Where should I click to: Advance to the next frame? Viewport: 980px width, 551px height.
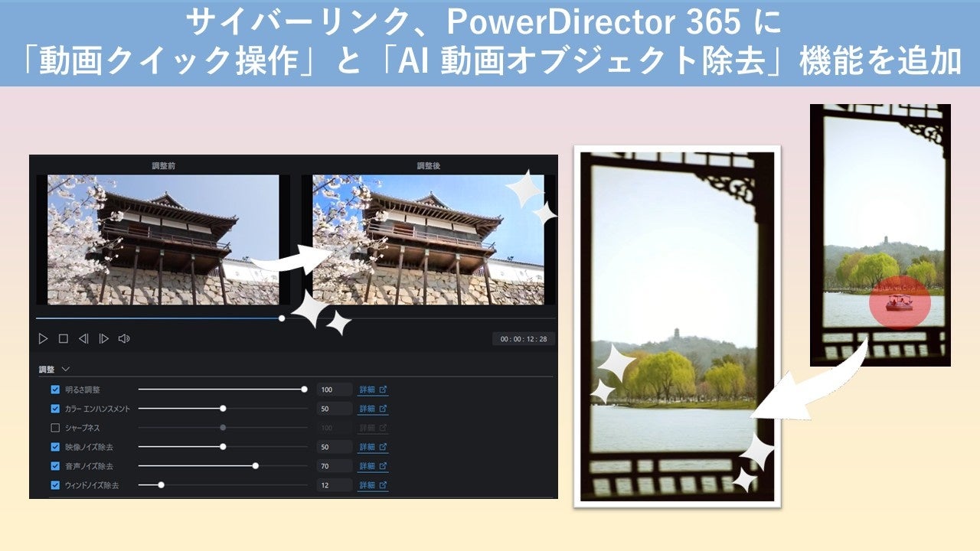pyautogui.click(x=103, y=338)
